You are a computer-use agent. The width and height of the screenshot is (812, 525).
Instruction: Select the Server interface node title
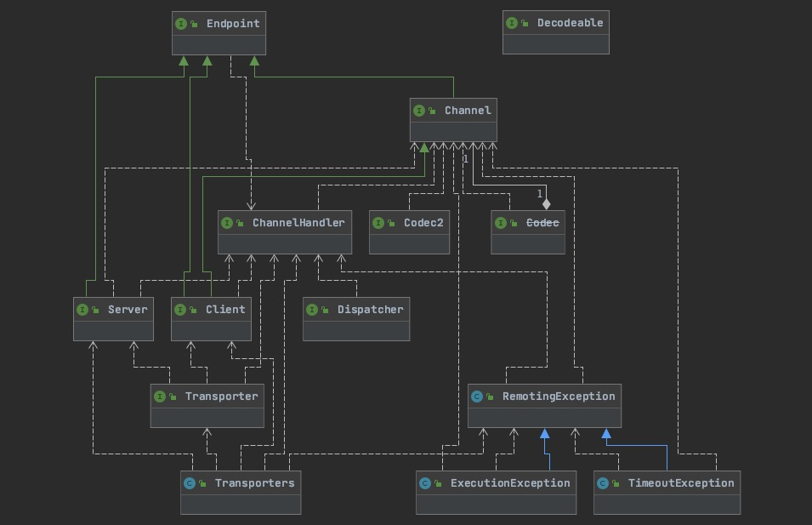click(x=127, y=310)
